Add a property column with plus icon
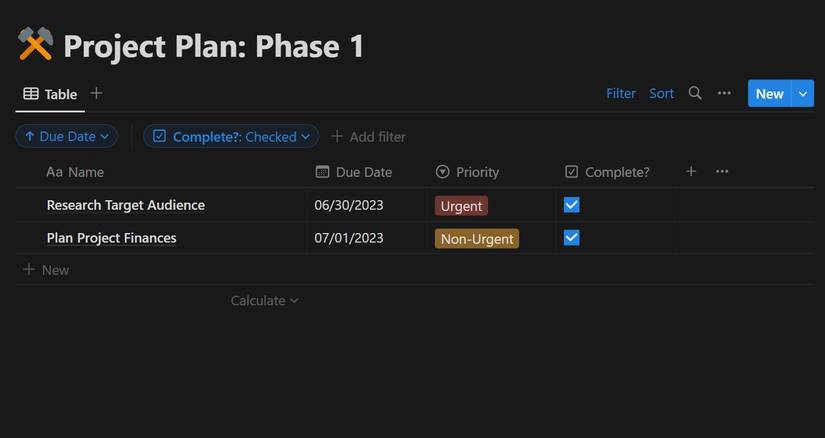 click(x=691, y=172)
